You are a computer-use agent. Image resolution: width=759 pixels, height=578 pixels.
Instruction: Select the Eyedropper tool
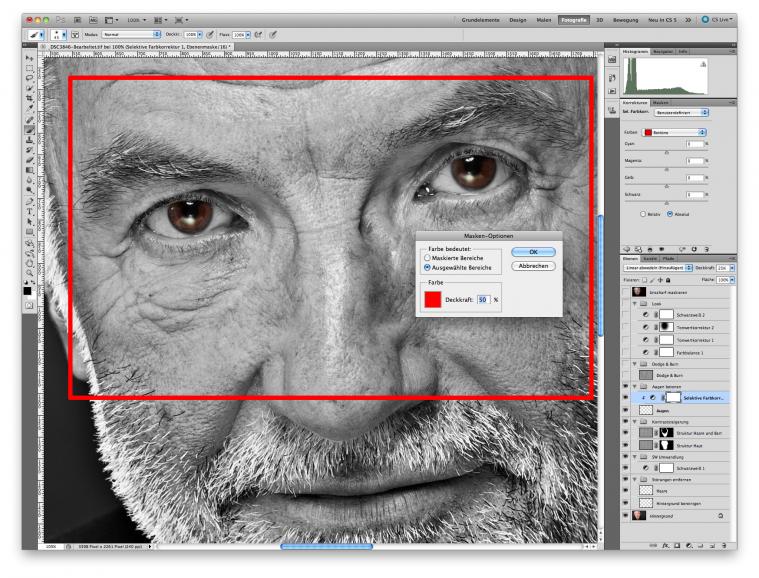click(x=29, y=108)
